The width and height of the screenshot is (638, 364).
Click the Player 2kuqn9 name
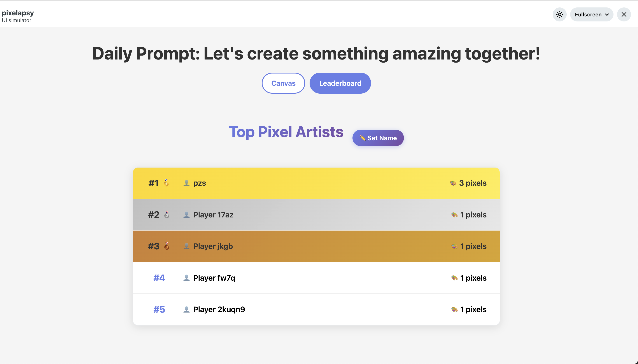(219, 310)
